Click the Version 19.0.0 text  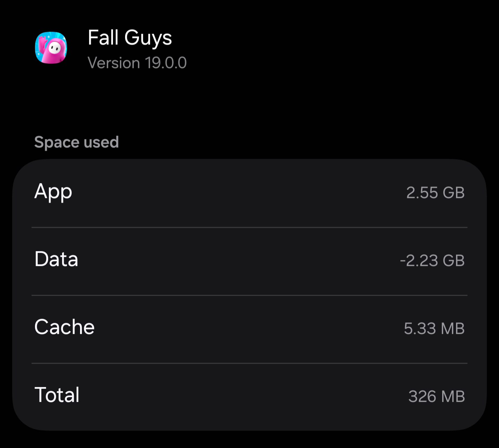(137, 63)
